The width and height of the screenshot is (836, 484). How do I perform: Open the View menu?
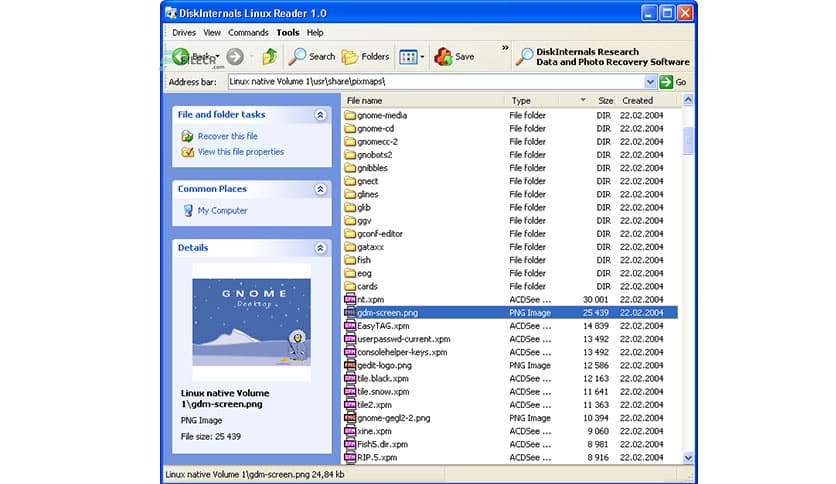212,33
